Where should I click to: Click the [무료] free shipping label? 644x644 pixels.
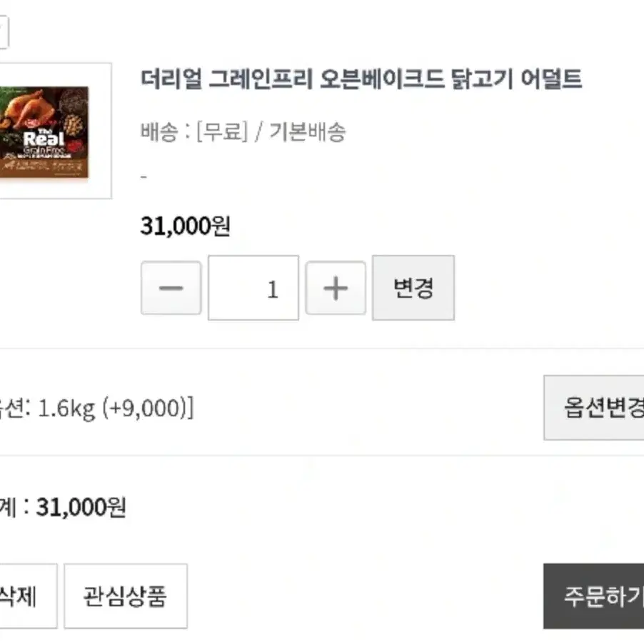click(x=222, y=132)
